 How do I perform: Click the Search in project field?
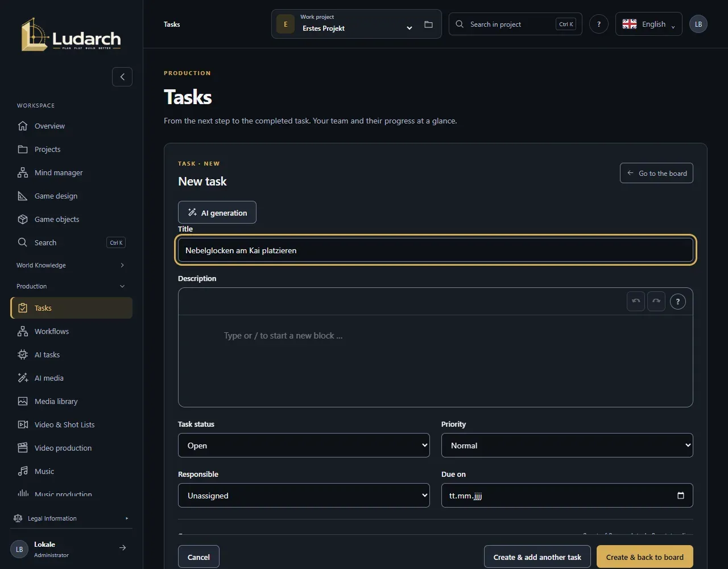coord(515,24)
